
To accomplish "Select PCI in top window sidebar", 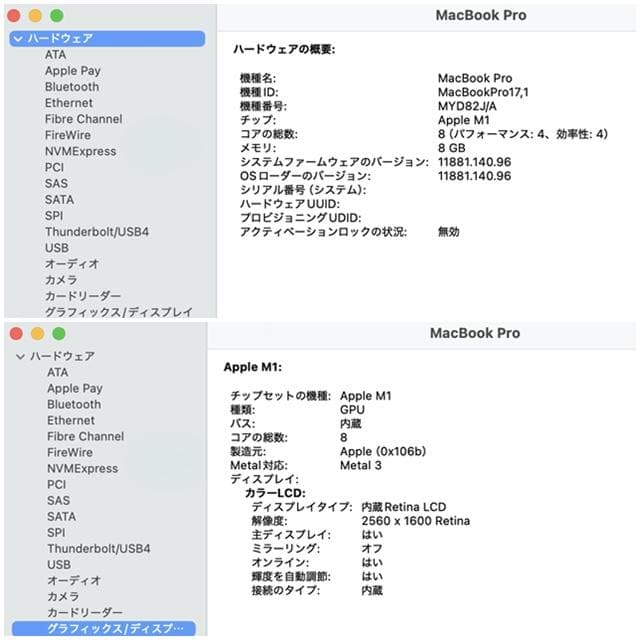I will (x=54, y=167).
